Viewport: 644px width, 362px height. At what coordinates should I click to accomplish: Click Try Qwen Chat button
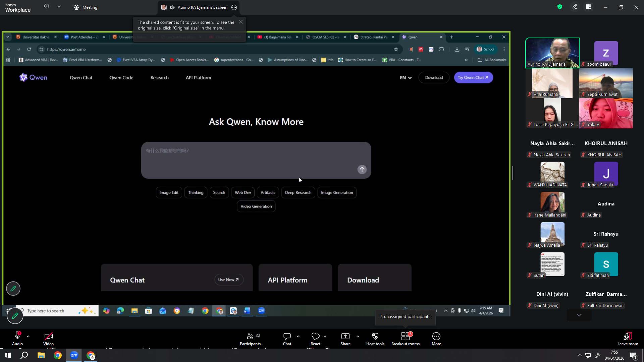(473, 77)
